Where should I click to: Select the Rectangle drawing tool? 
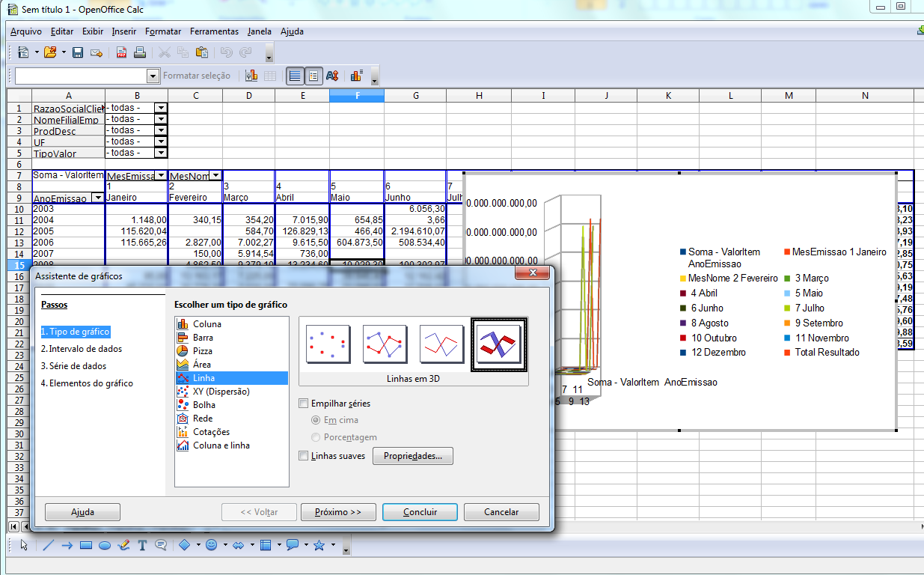click(x=85, y=545)
